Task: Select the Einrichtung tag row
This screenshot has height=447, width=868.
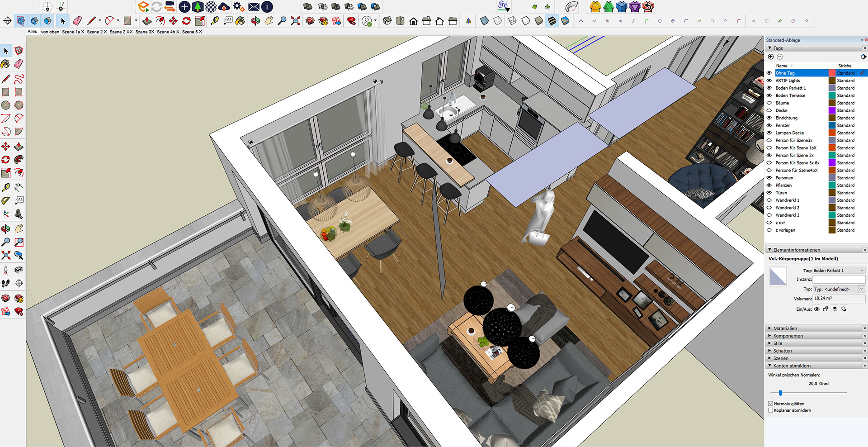Action: tap(787, 118)
